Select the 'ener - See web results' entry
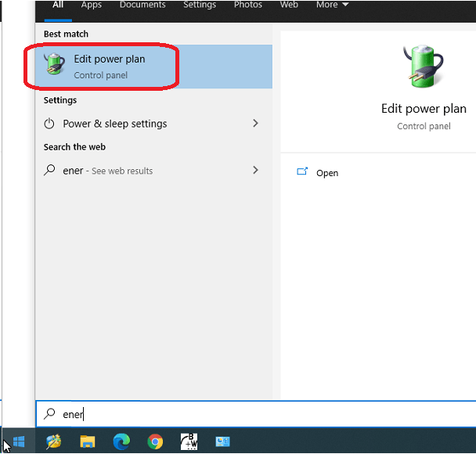Screen dimensions: 476x454 click(x=153, y=171)
